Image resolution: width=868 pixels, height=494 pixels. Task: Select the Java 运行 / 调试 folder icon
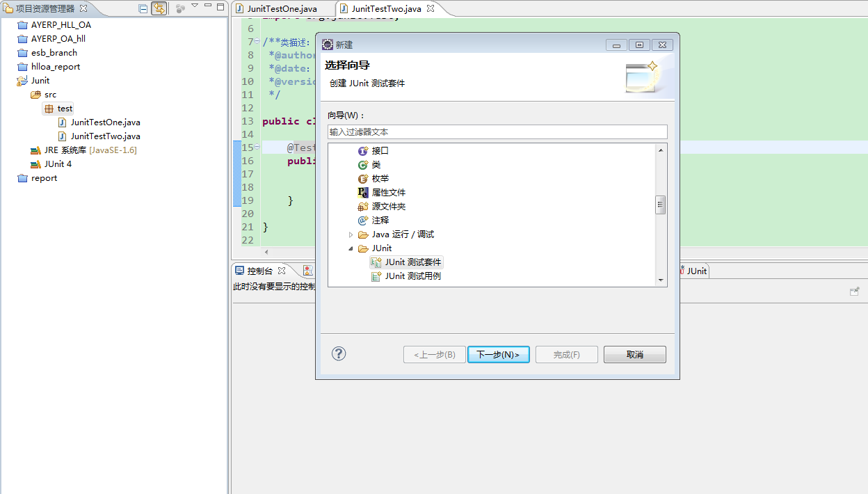click(363, 234)
